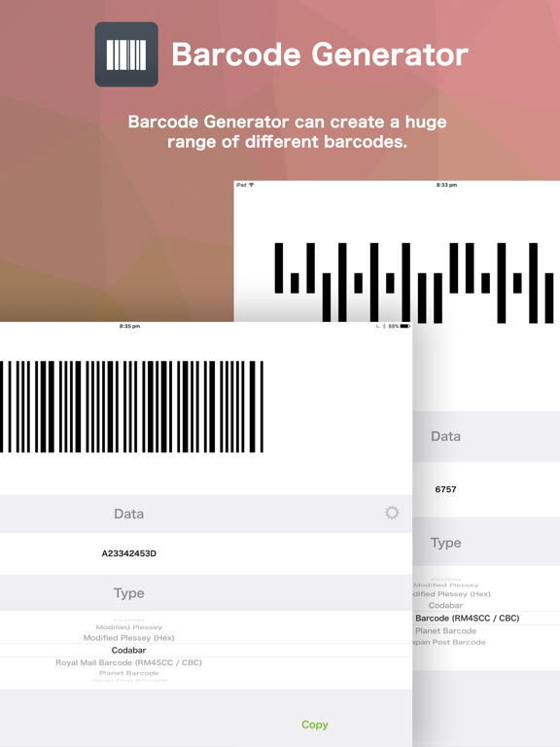This screenshot has height=747, width=560.
Task: Pick Planet Barcode in front type picker
Action: click(x=128, y=673)
